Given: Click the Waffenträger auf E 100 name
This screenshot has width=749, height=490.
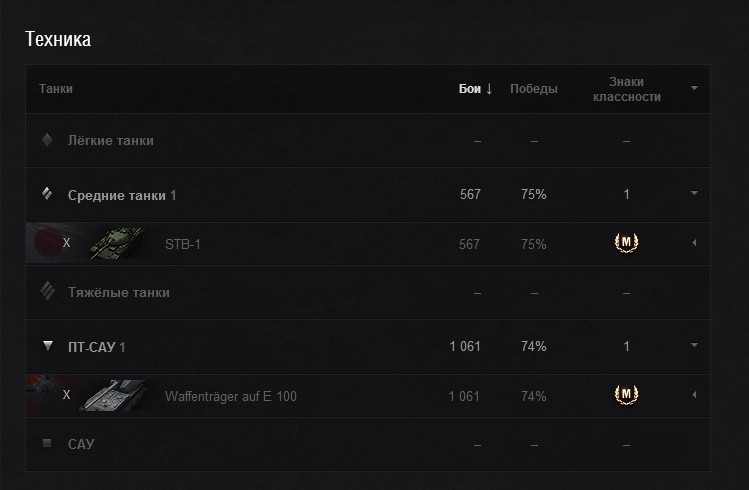Looking at the screenshot, I should [x=230, y=397].
